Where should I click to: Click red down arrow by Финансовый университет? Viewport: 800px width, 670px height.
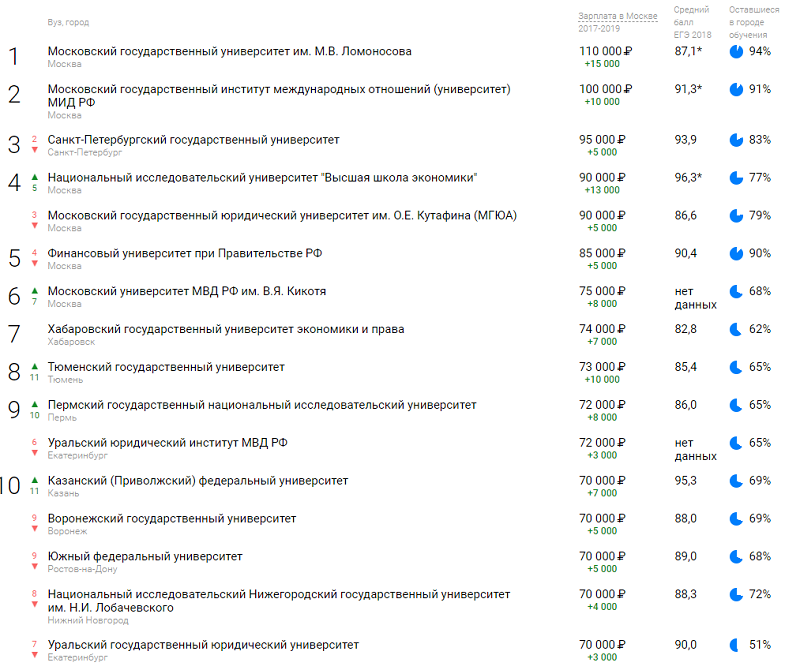tap(35, 265)
